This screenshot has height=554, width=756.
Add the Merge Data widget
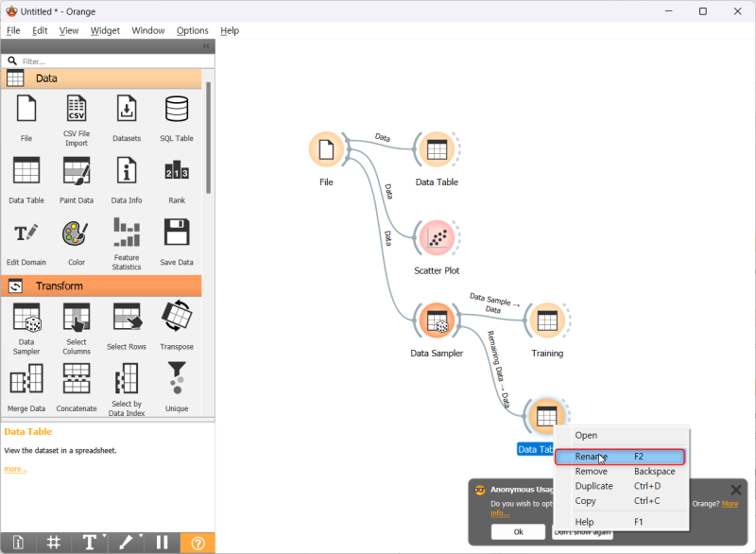[26, 389]
